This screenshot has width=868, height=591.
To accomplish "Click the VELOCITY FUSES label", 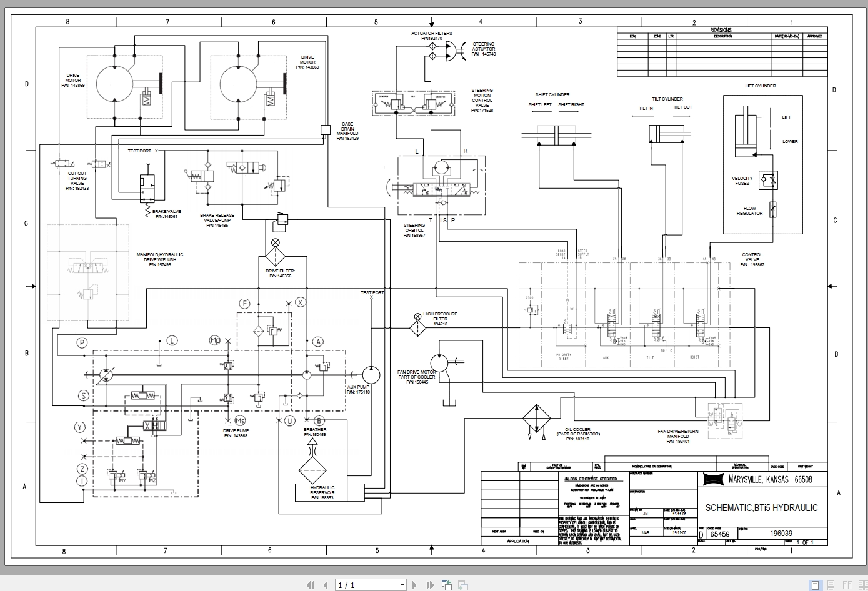I will 742,181.
